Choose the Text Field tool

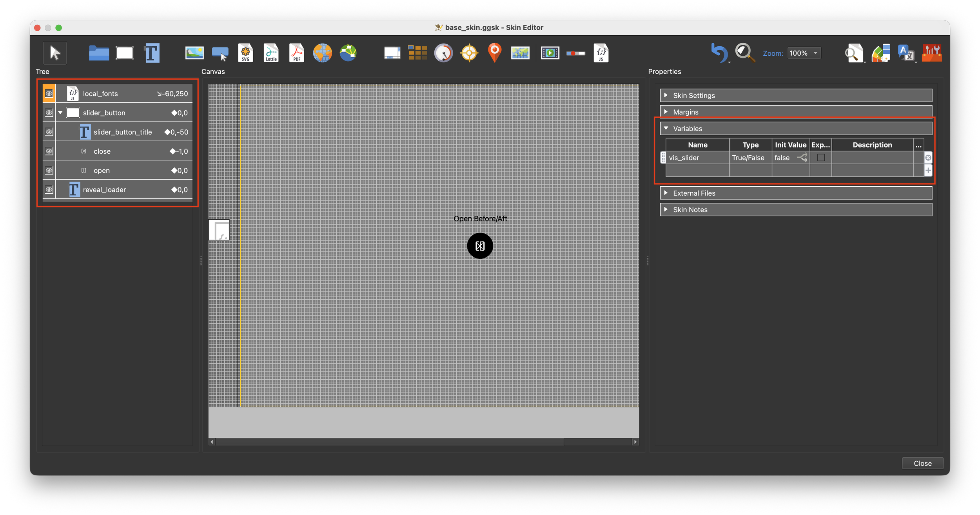[x=152, y=53]
